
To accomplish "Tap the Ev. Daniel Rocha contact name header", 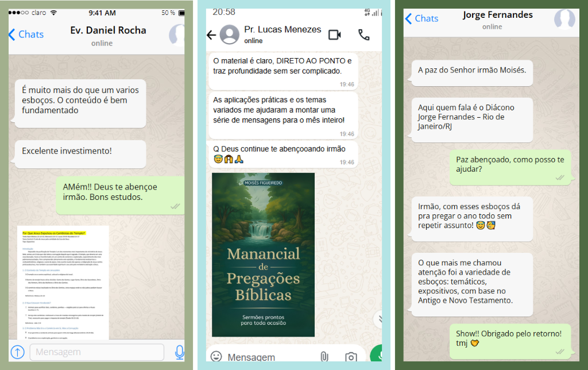I will coord(108,30).
